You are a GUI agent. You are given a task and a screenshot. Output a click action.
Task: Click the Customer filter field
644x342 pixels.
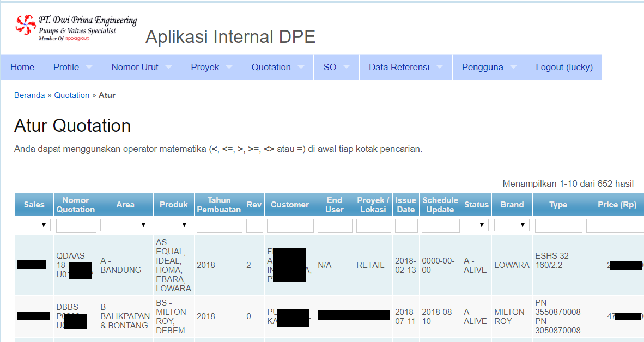(290, 225)
